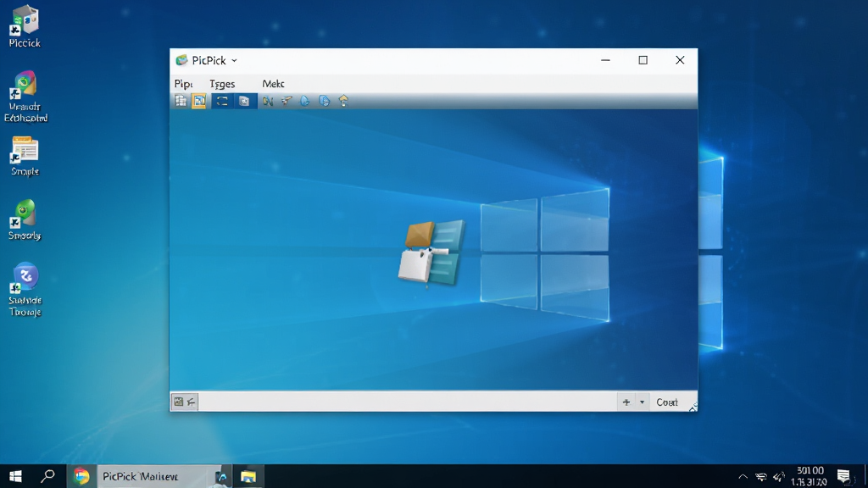Open the Windows Start menu
This screenshot has width=868, height=488.
point(15,476)
